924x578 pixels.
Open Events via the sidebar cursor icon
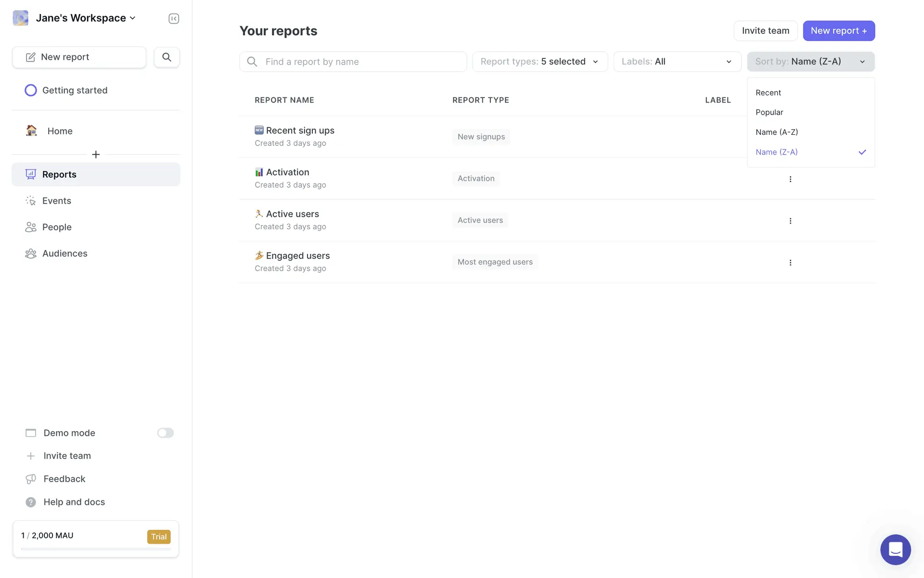click(x=31, y=201)
